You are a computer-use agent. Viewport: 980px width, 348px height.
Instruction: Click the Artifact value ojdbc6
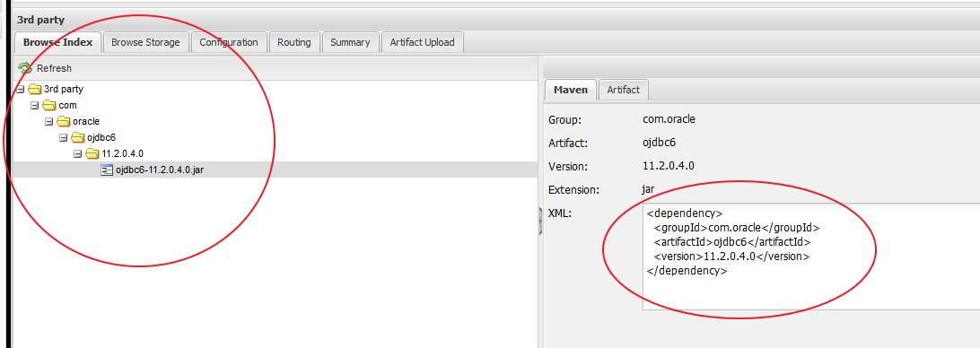tap(660, 144)
